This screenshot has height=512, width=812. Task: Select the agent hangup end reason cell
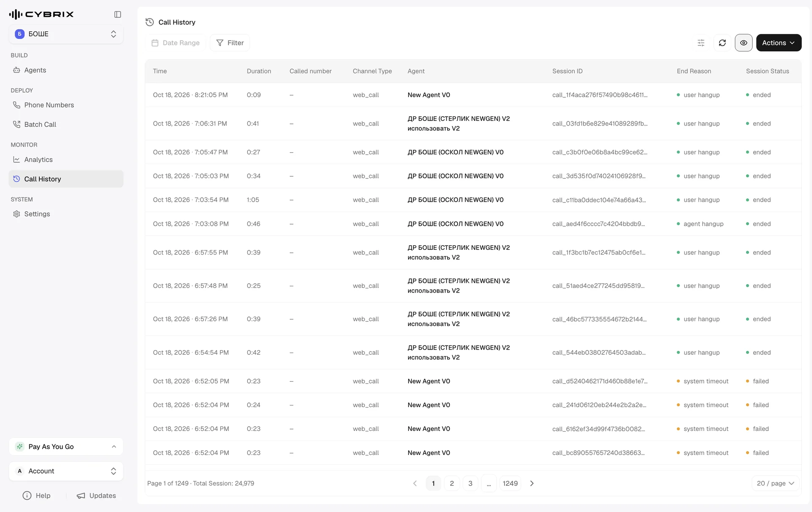pyautogui.click(x=700, y=224)
